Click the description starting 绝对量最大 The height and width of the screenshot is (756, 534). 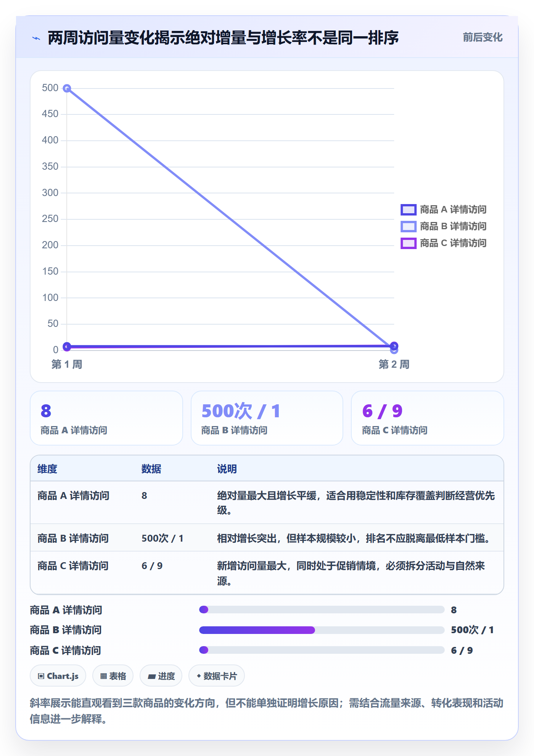(x=356, y=503)
